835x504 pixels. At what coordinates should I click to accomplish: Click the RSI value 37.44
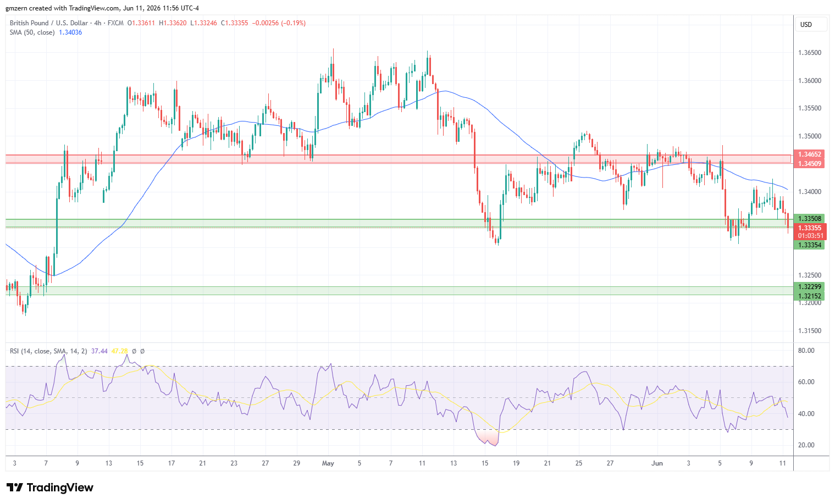point(99,351)
